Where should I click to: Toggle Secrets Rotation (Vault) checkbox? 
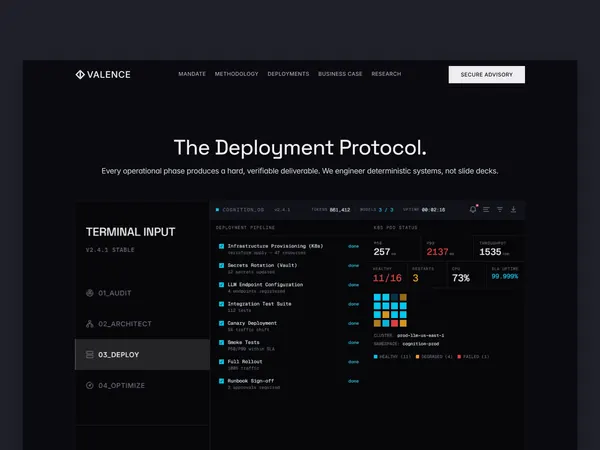(x=221, y=265)
